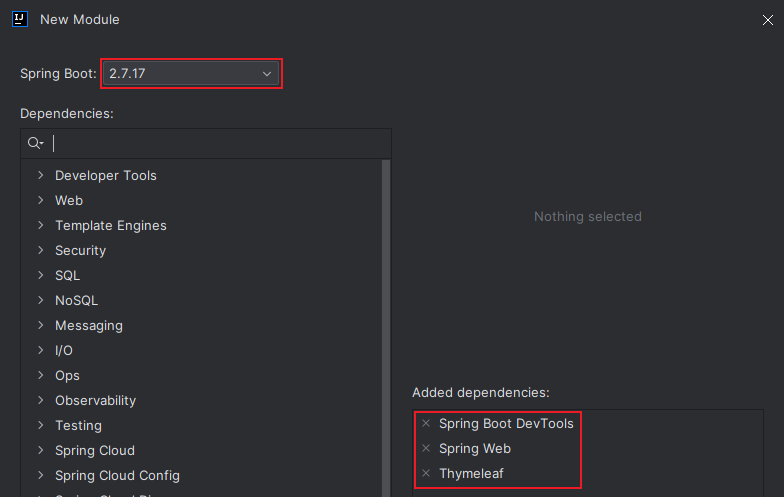
Task: Expand the Security category chevron
Action: (x=41, y=250)
